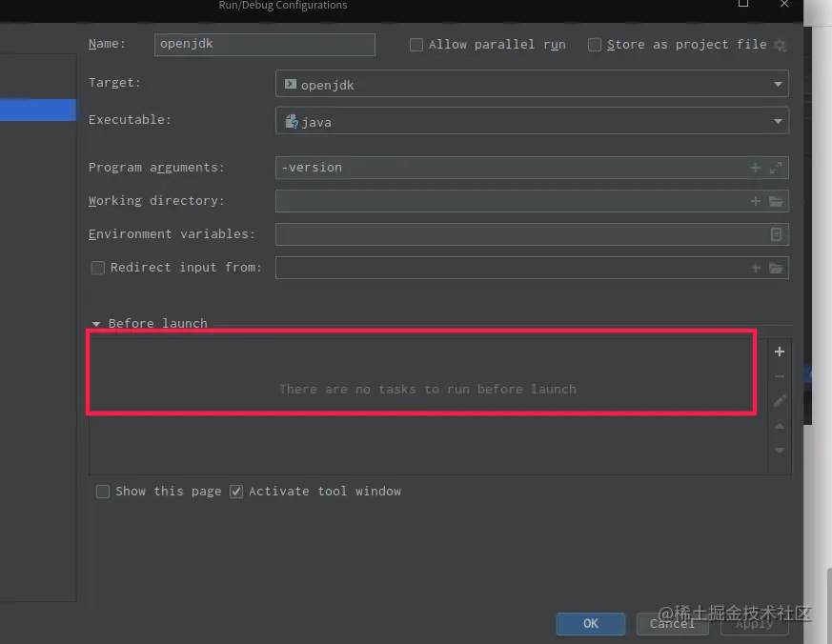Viewport: 832px width, 644px height.
Task: Move Before launch task down
Action: click(780, 451)
